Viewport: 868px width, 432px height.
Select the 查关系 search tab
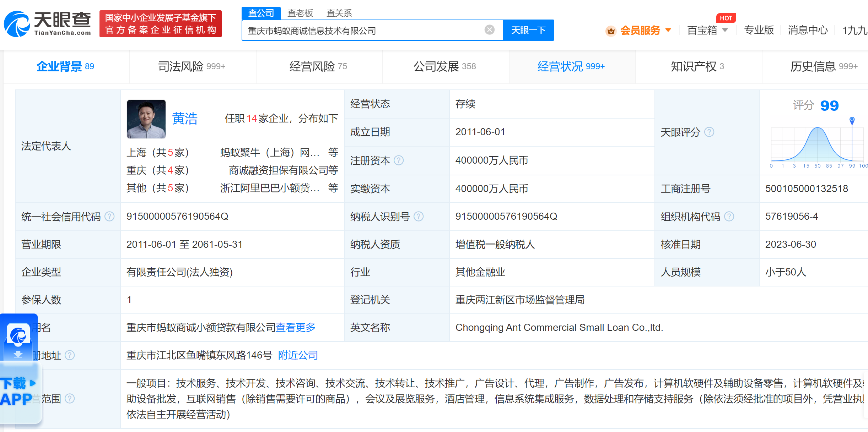pos(339,13)
